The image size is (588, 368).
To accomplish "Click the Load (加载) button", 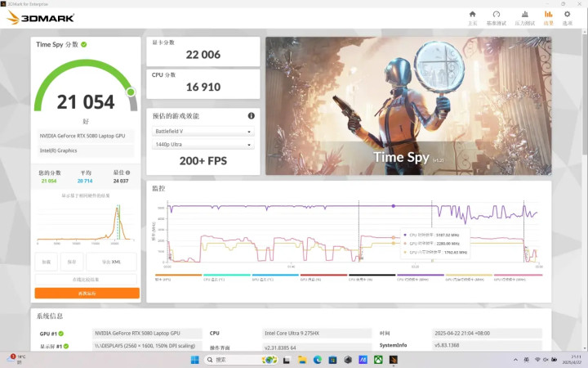I will [x=46, y=262].
